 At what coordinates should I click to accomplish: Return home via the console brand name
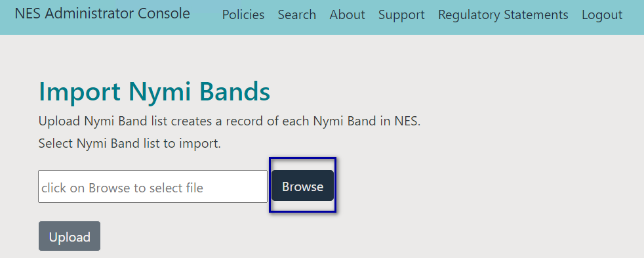coord(102,14)
